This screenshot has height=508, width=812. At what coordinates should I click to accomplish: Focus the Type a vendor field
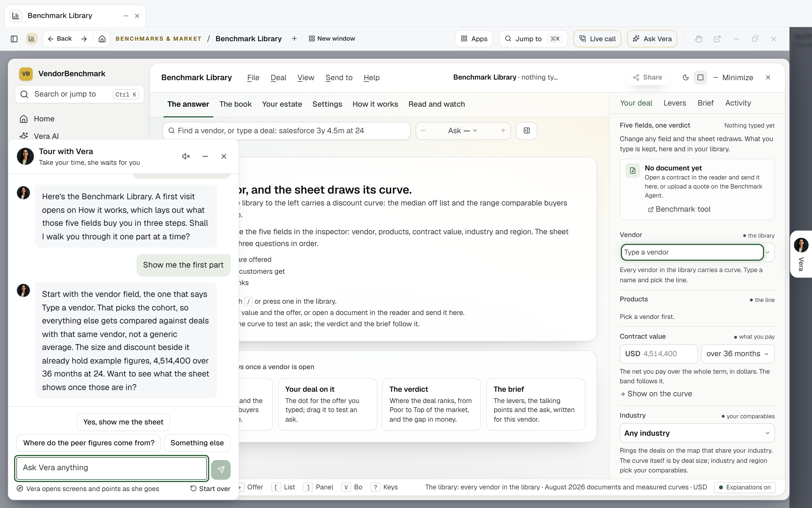[x=692, y=252]
